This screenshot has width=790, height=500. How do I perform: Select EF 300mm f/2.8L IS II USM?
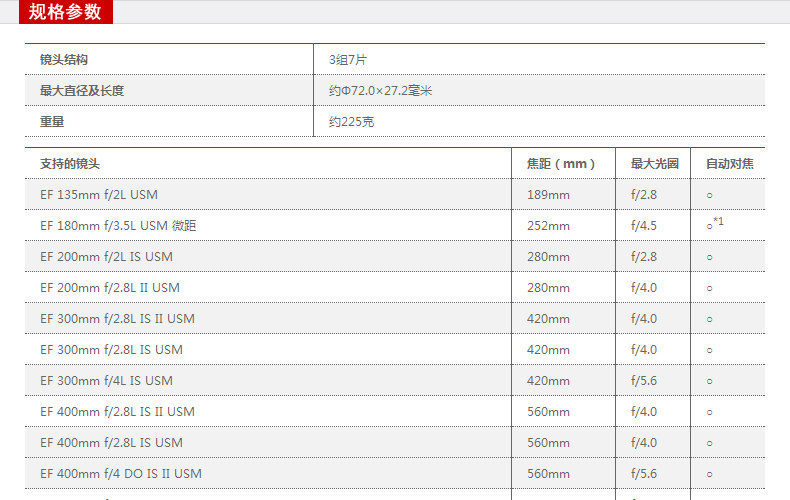tap(117, 319)
